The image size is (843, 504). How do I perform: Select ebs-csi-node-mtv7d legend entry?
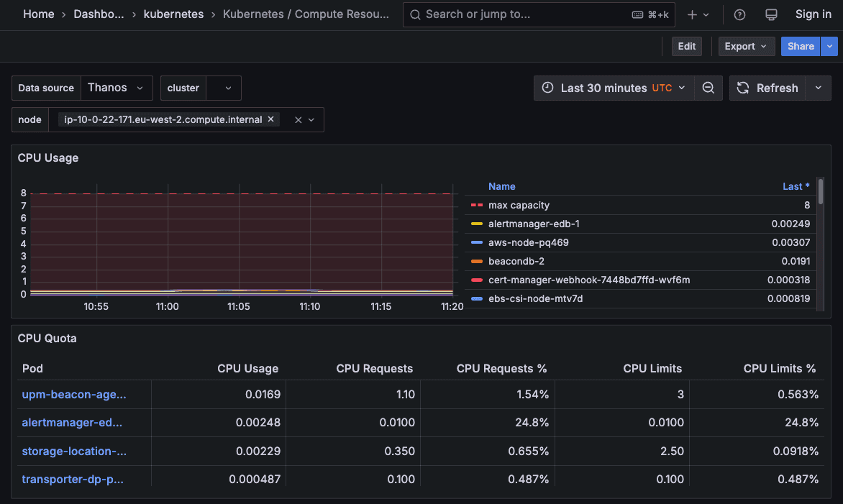(535, 299)
